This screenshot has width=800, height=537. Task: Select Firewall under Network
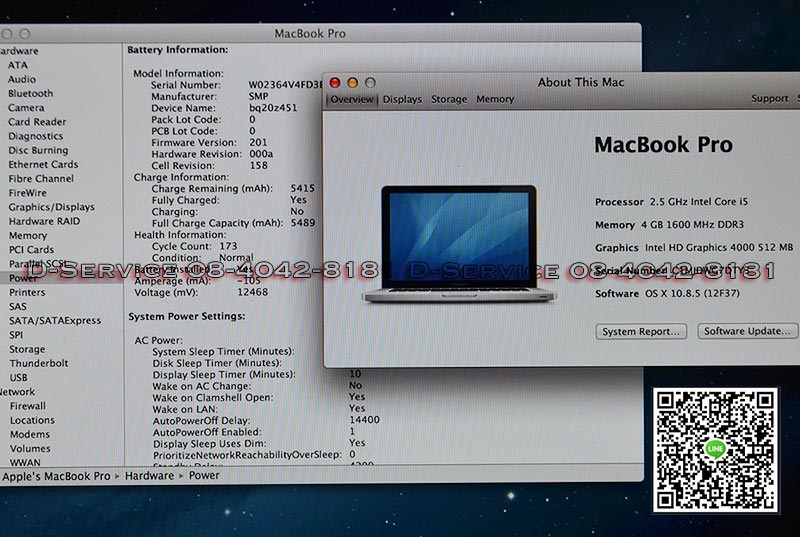pos(28,406)
